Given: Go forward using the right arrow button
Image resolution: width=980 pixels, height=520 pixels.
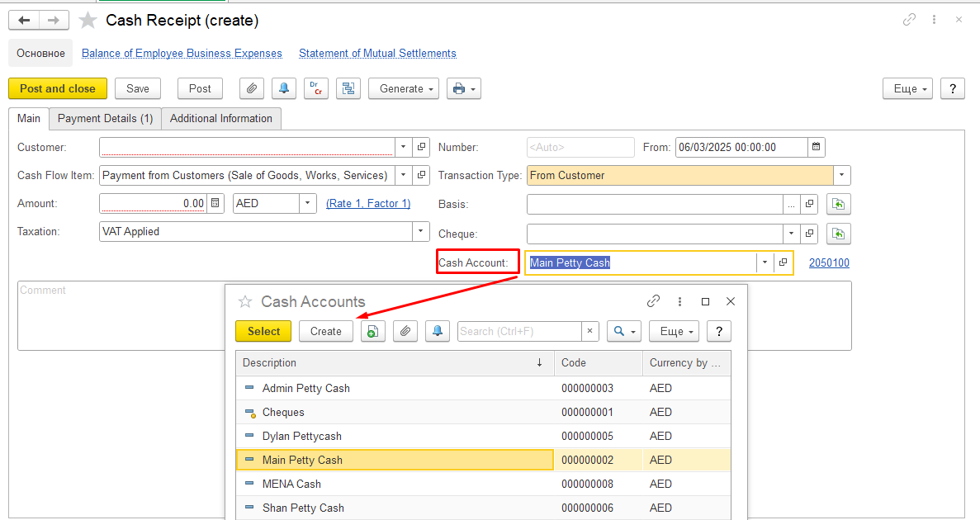Looking at the screenshot, I should click(x=54, y=20).
